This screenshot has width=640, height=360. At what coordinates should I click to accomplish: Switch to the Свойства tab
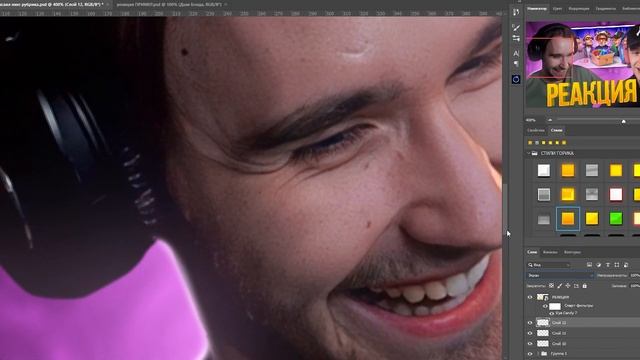click(536, 130)
